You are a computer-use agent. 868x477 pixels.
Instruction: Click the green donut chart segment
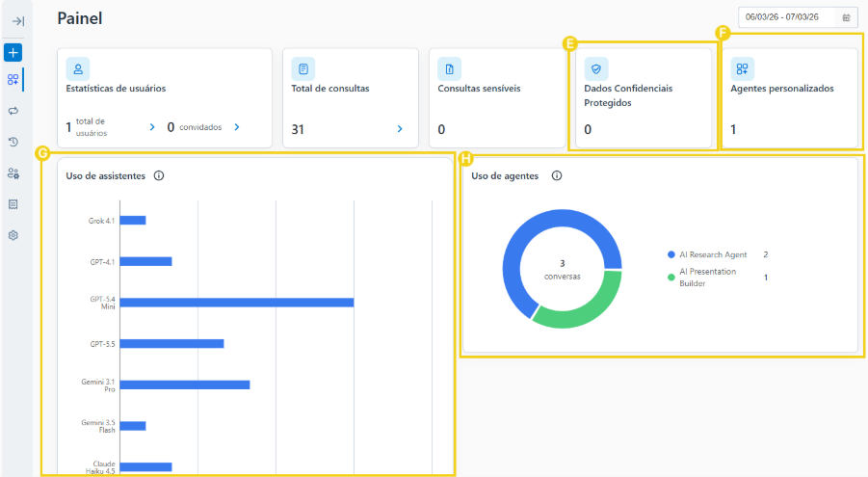pyautogui.click(x=592, y=310)
